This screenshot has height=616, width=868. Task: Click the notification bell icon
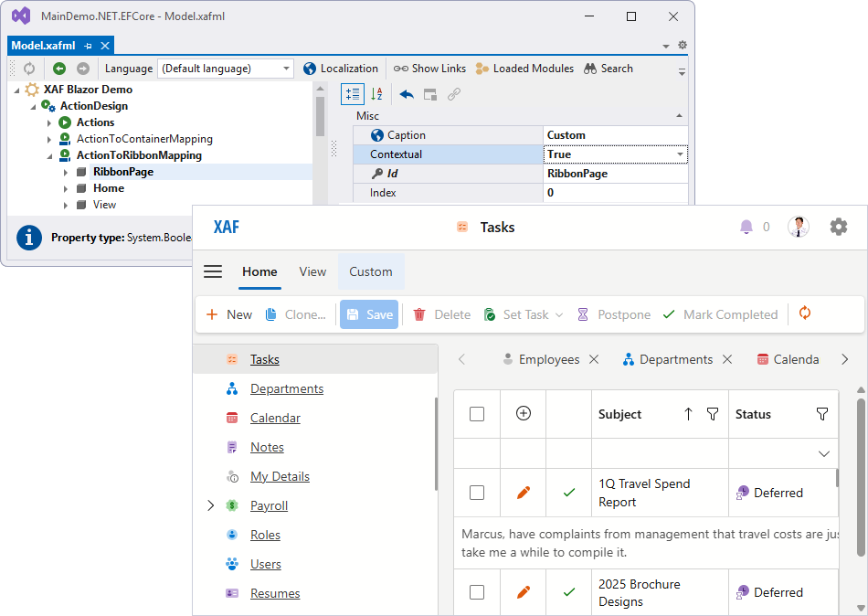tap(746, 227)
